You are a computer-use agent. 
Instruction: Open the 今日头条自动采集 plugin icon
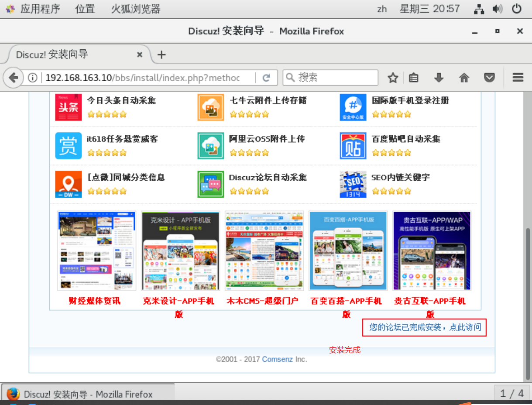tap(69, 107)
